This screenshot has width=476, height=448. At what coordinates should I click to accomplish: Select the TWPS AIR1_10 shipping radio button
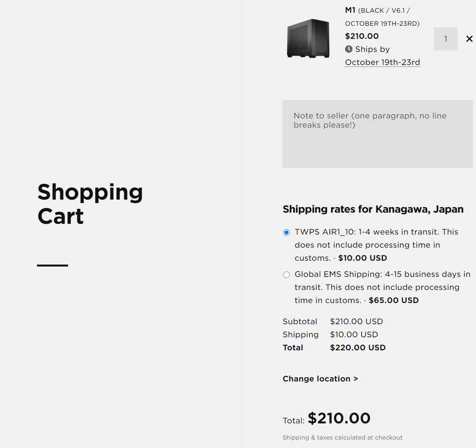[286, 232]
